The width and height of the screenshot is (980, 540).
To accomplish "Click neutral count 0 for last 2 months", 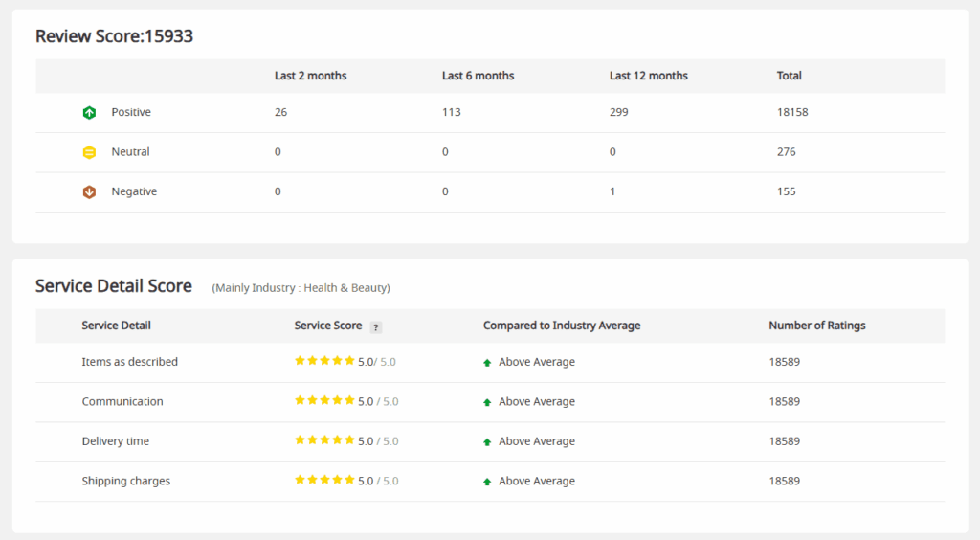I will point(278,152).
